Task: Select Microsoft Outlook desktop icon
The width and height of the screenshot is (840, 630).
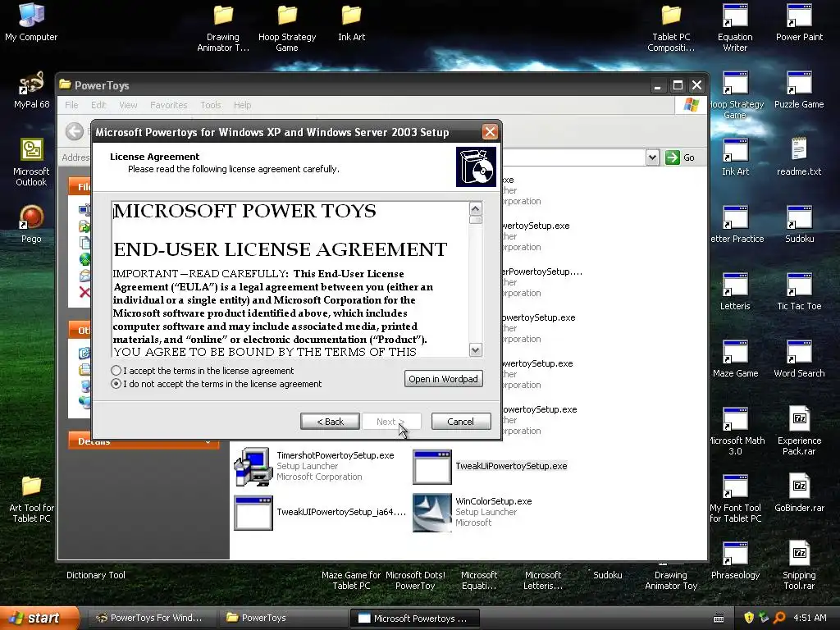Action: coord(31,150)
